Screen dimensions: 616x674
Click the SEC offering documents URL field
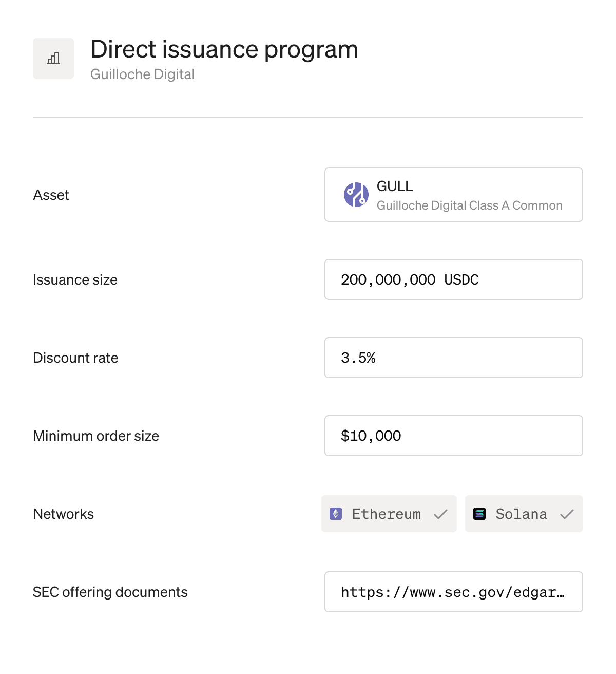tap(454, 592)
